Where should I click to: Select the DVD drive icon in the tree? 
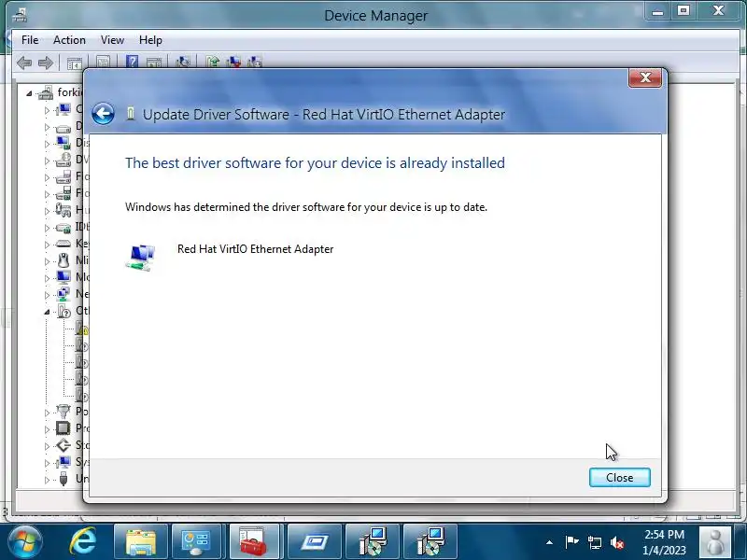[x=63, y=160]
